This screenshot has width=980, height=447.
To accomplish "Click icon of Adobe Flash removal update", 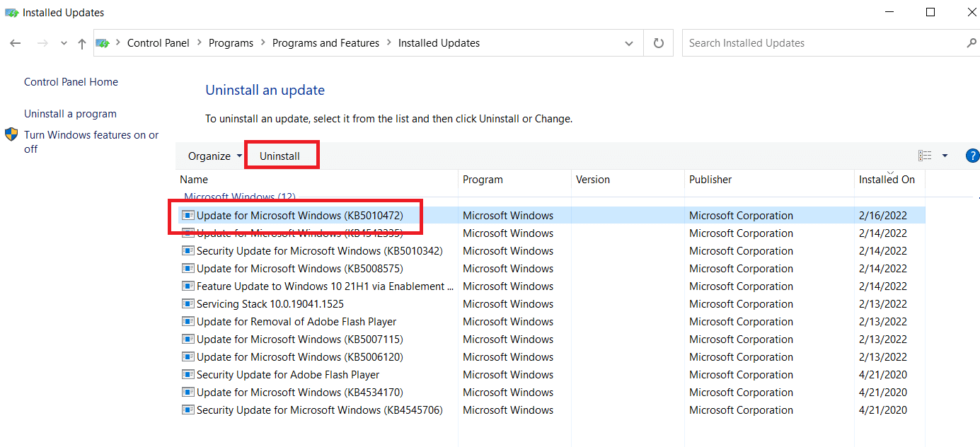I will (188, 322).
